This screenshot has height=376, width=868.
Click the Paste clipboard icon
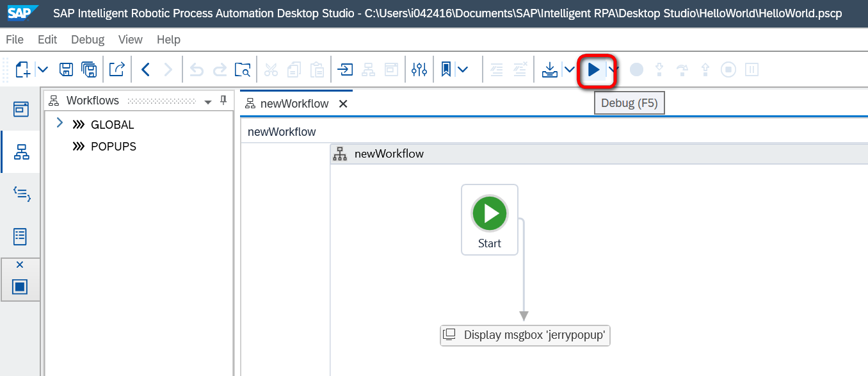317,69
